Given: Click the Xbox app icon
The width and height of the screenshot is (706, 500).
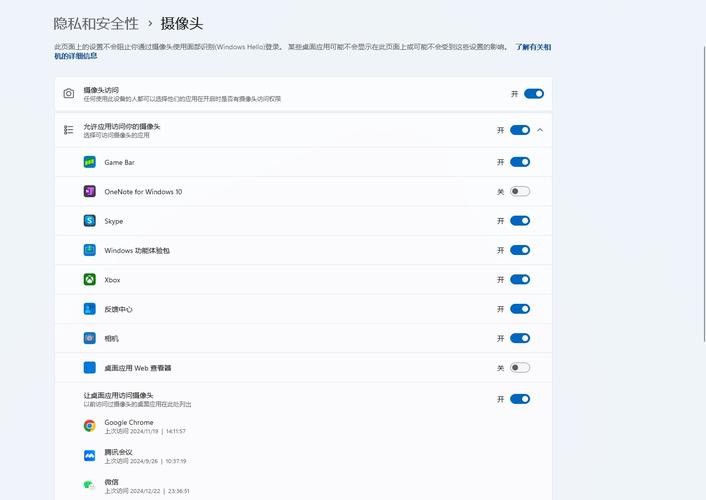Looking at the screenshot, I should pyautogui.click(x=90, y=279).
